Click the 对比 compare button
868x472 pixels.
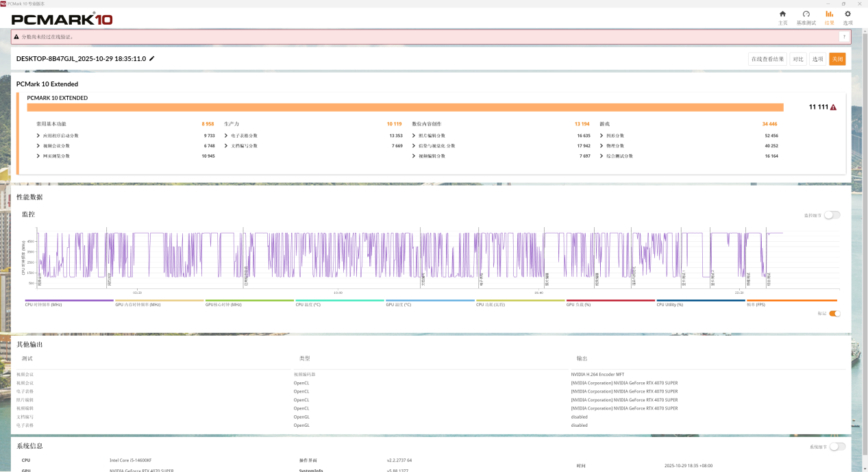click(x=797, y=59)
